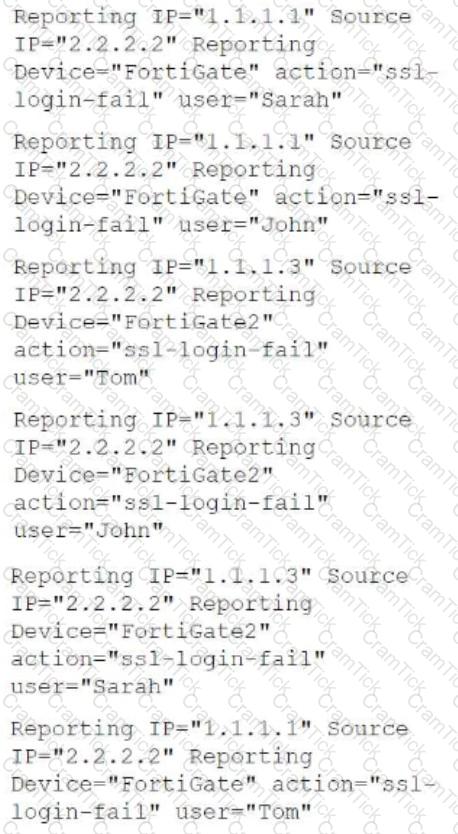Image resolution: width=458 pixels, height=834 pixels.
Task: Select action="ssl-login-fail" in fifth entry
Action: 169,658
